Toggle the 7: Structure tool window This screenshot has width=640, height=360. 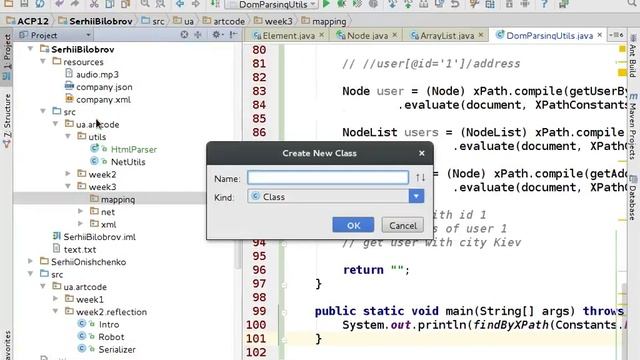pyautogui.click(x=7, y=121)
